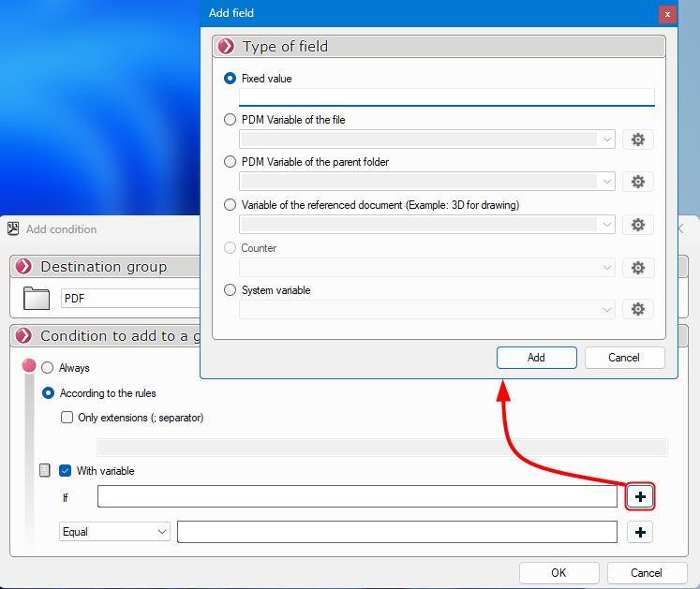Select PDM Variable of the file option
This screenshot has height=589, width=700.
(x=230, y=120)
